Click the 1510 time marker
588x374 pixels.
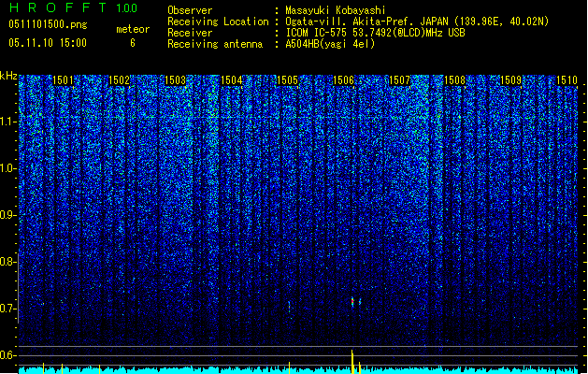(x=567, y=80)
